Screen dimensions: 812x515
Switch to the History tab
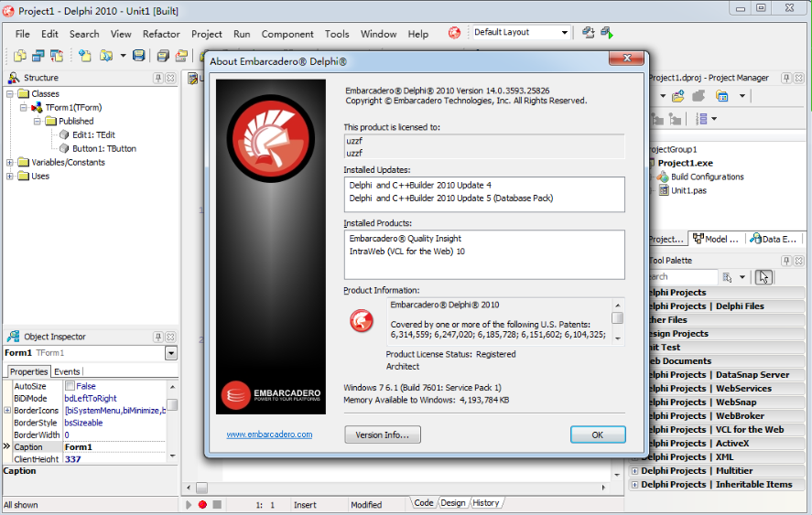point(486,502)
